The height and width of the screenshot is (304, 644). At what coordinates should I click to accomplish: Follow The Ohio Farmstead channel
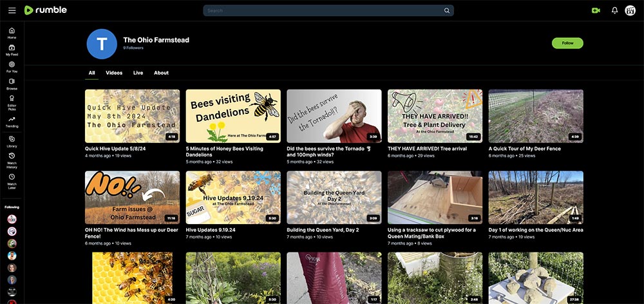[567, 43]
